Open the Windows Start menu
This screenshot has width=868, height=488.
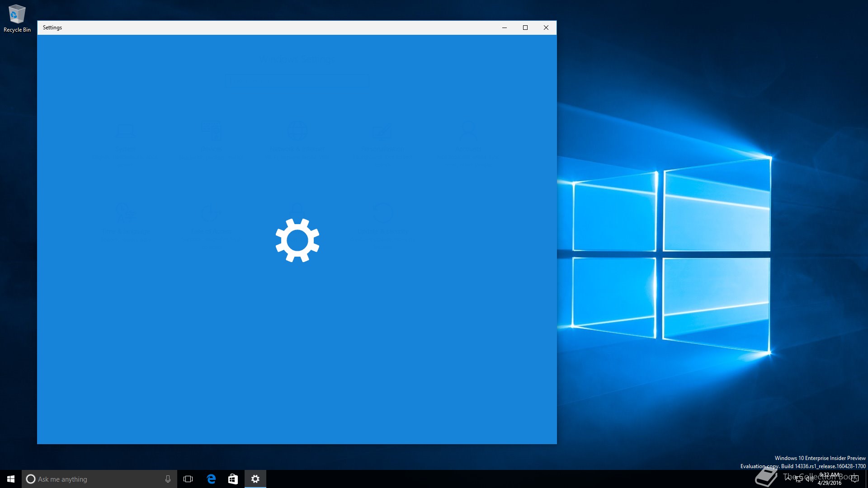pyautogui.click(x=11, y=479)
